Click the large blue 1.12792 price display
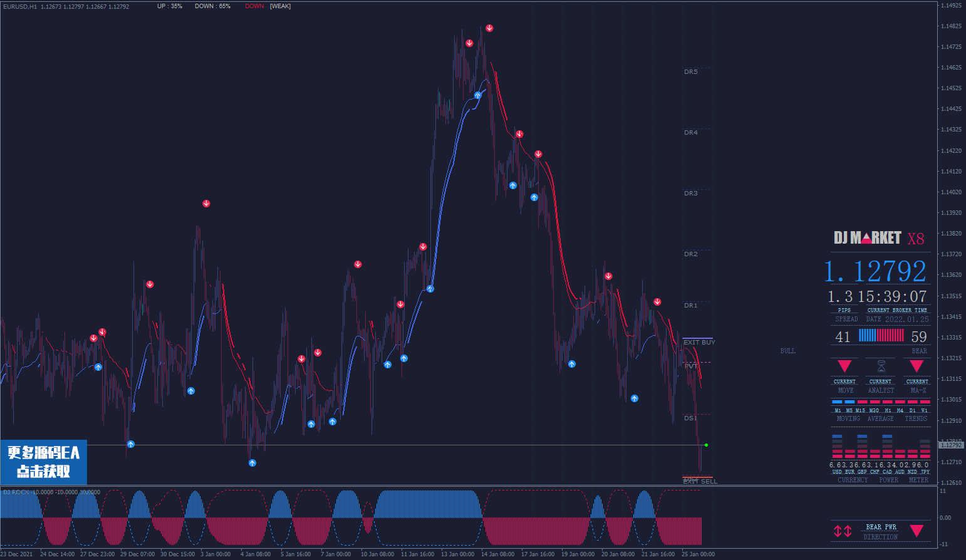The image size is (966, 560). coord(875,272)
